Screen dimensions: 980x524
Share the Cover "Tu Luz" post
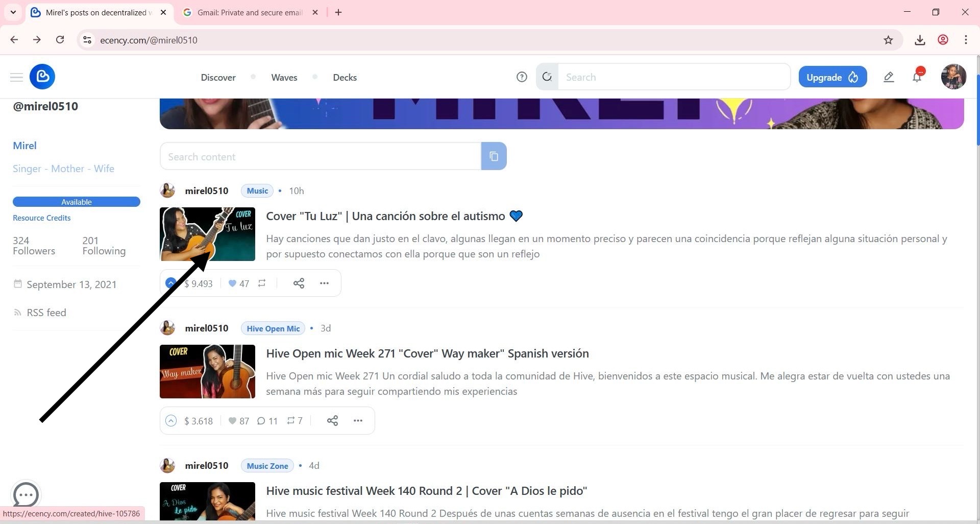(299, 283)
